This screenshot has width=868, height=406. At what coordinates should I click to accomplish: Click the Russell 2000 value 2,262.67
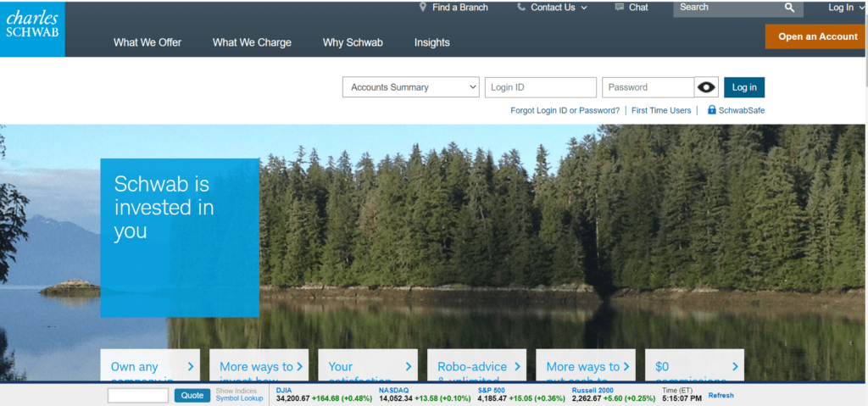click(587, 398)
